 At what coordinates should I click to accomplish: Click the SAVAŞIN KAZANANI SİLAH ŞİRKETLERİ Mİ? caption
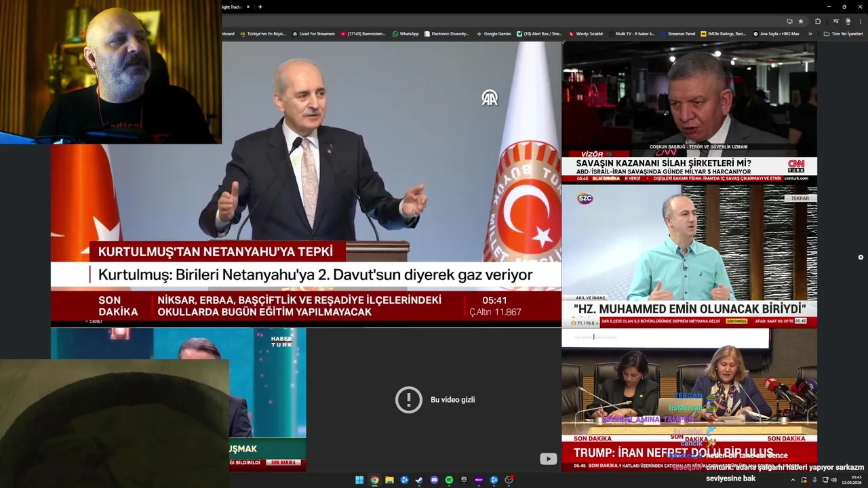[x=663, y=163]
